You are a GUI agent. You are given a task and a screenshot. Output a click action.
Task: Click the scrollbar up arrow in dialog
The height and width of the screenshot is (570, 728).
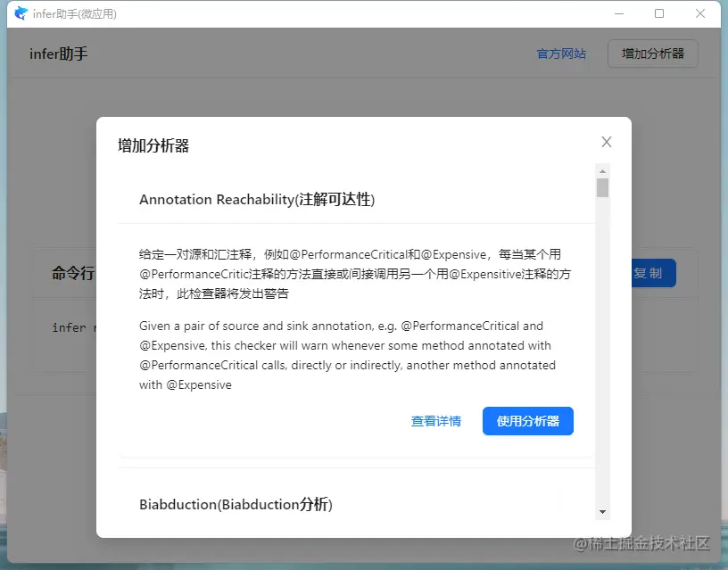click(x=602, y=171)
